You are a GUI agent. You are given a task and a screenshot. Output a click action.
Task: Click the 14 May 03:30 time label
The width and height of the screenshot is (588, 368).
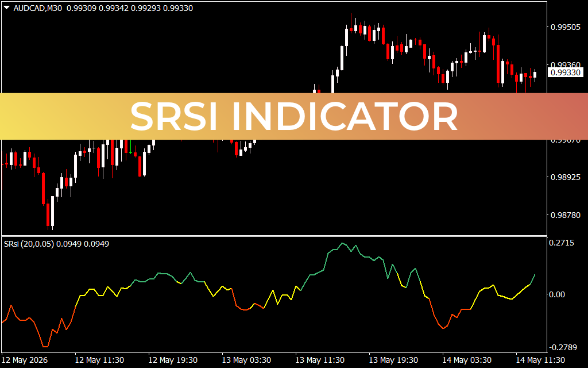[x=467, y=360]
